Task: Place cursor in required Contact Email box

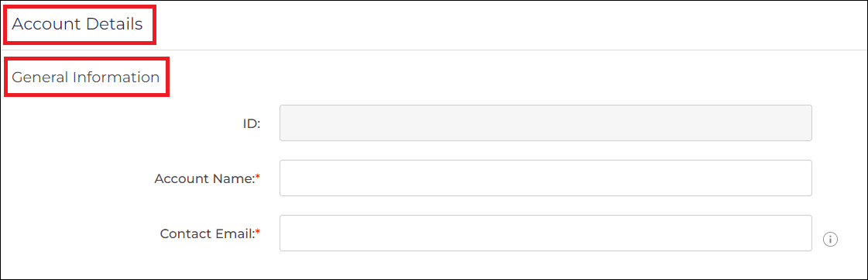Action: [545, 233]
